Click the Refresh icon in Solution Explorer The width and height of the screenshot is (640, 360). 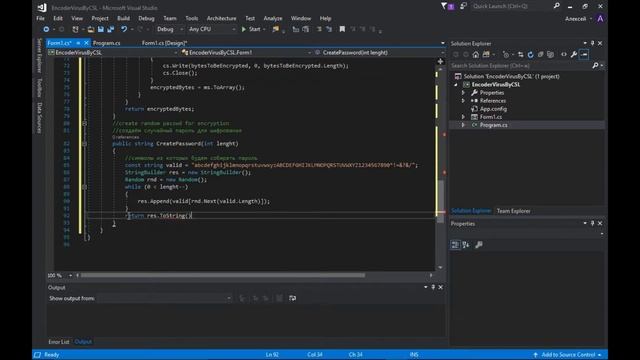coord(530,55)
